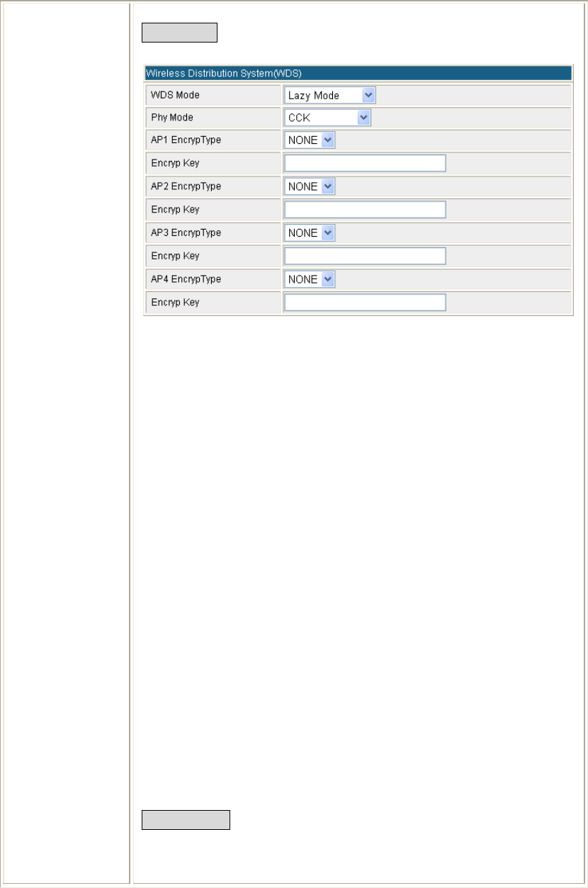
Task: Select the Encryp Key field below AP3 EncrypType
Action: [365, 256]
